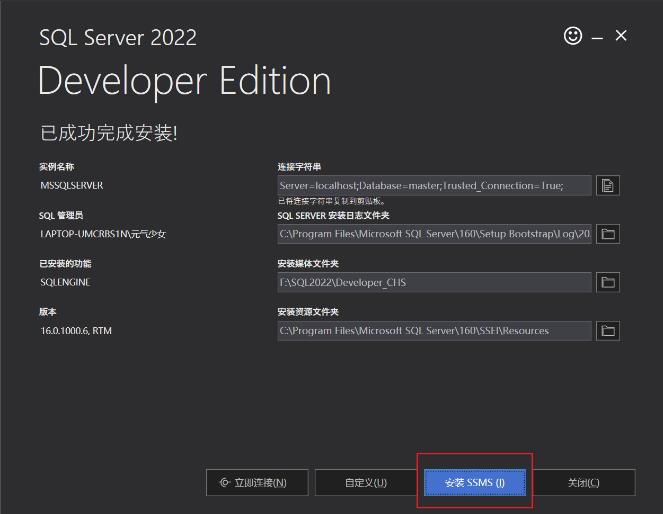The width and height of the screenshot is (663, 514).
Task: Open the installation media folder icon
Action: tap(608, 282)
